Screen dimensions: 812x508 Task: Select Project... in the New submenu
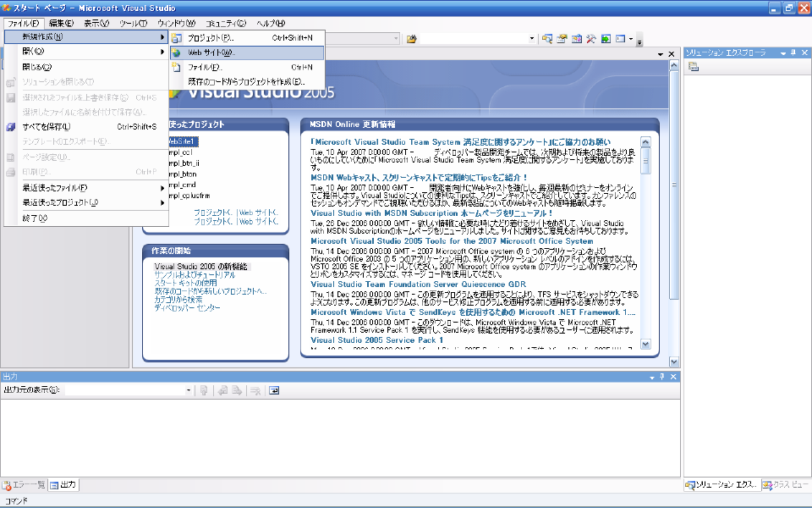[248, 38]
